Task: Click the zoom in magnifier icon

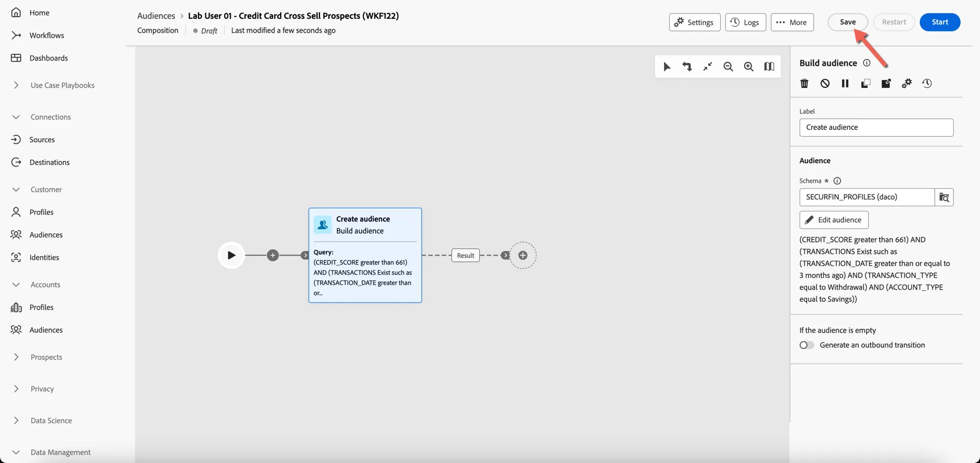Action: (x=749, y=67)
